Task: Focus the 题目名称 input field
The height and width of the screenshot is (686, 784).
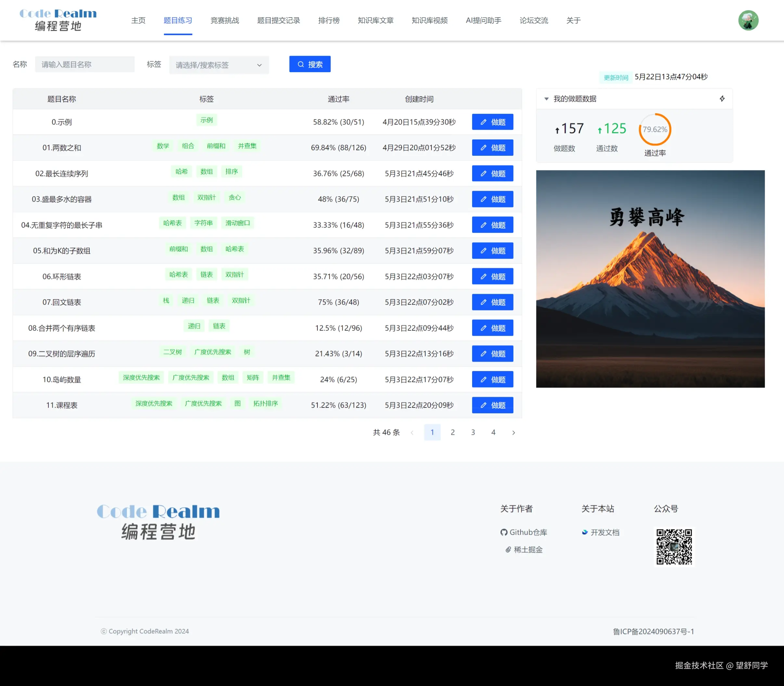Action: point(84,64)
